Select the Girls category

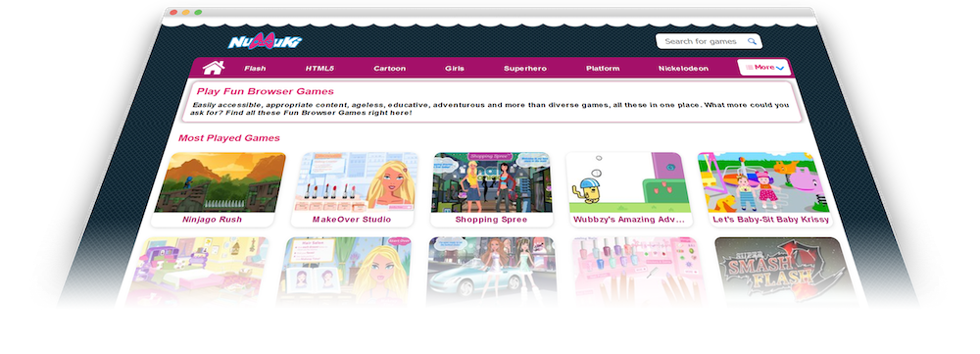[x=455, y=69]
